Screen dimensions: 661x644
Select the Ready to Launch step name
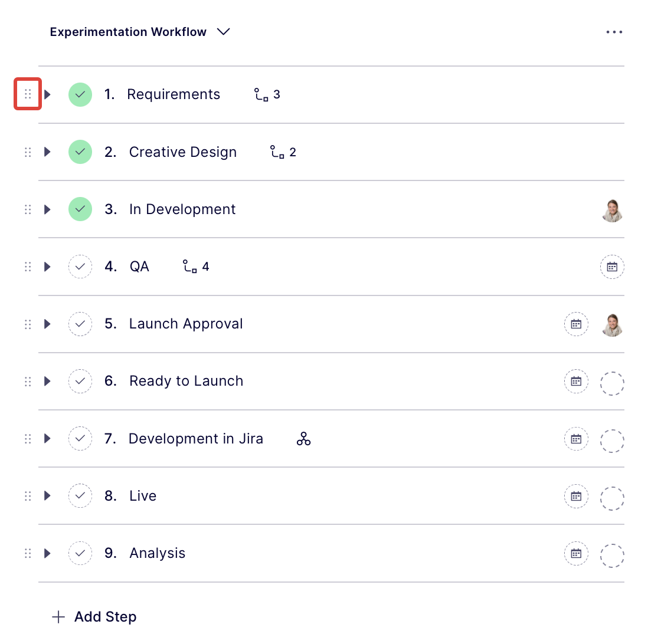pos(186,382)
